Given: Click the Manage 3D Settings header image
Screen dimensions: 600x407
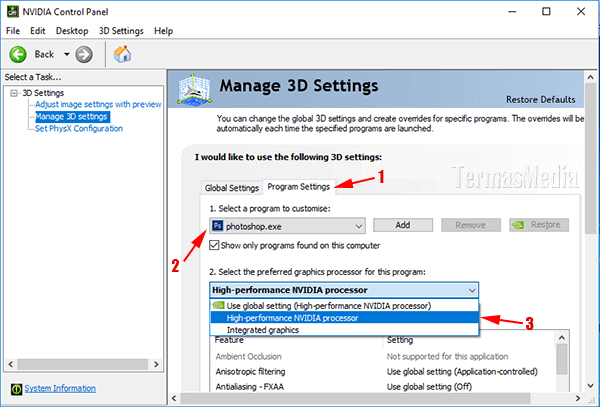Looking at the screenshot, I should pos(194,90).
